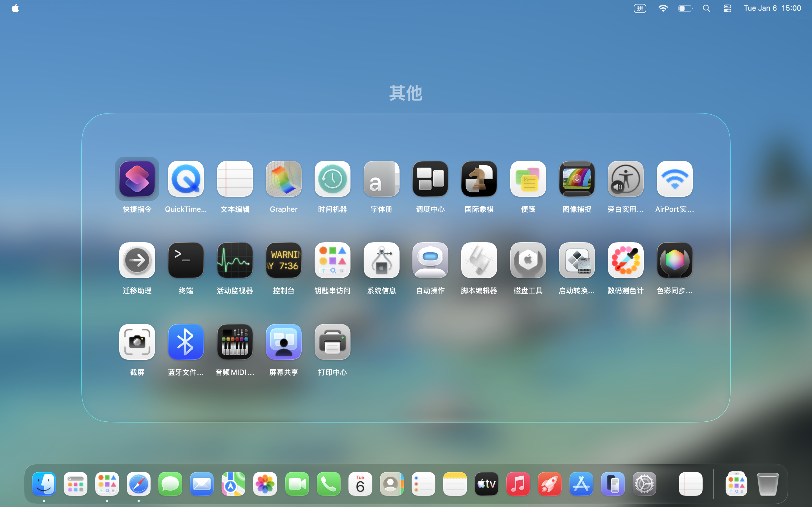The height and width of the screenshot is (507, 812).
Task: Launch the Terminal app (终端)
Action: [186, 261]
